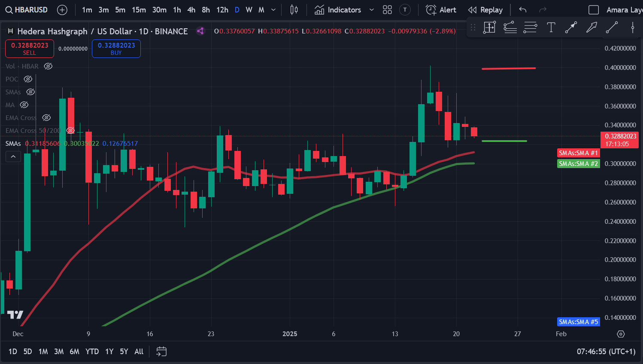Set chart interval to 12h

[x=222, y=10]
